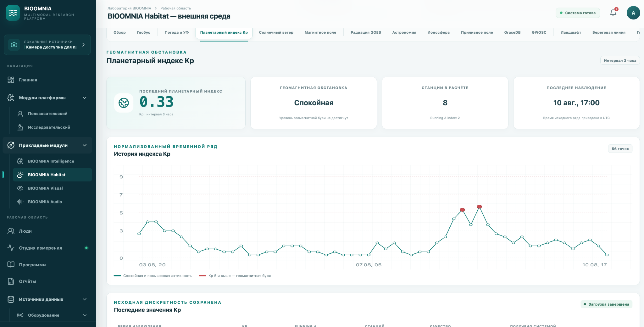Click the BIOOMNIA Intelligence brain icon
644x327 pixels.
(x=20, y=161)
